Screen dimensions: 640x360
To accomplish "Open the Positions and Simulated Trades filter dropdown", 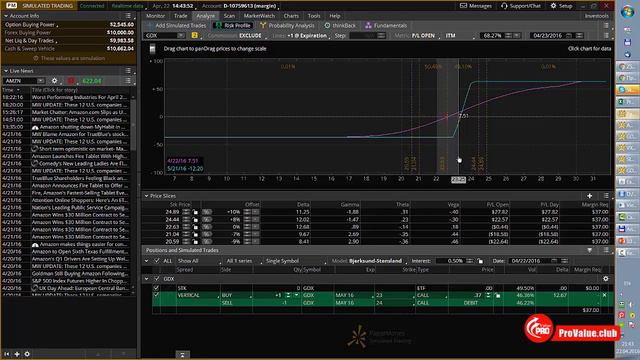I will (x=589, y=250).
